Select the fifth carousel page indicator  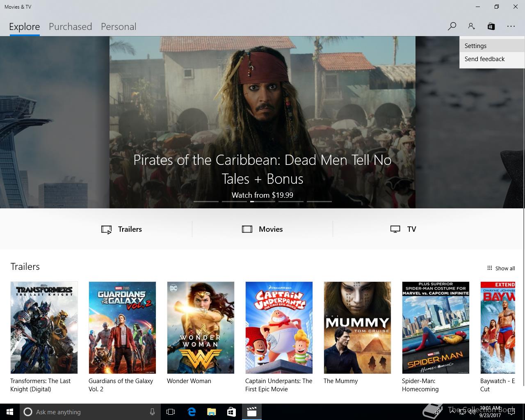pos(319,201)
